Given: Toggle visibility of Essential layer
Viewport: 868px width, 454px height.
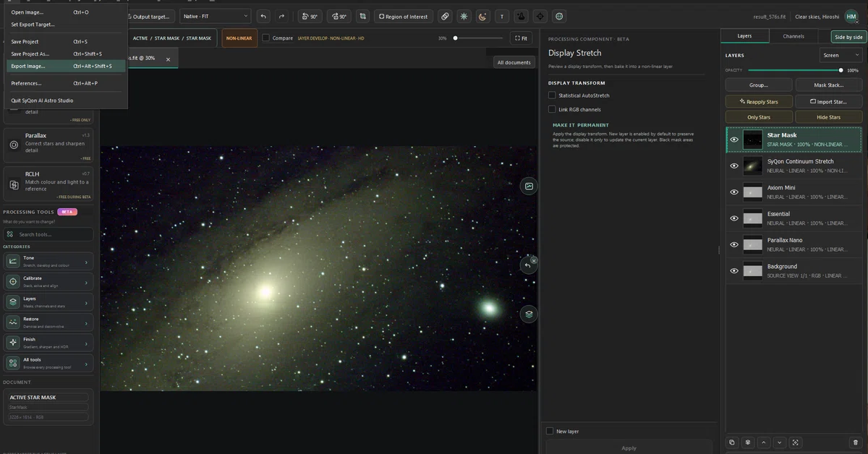Looking at the screenshot, I should click(734, 218).
